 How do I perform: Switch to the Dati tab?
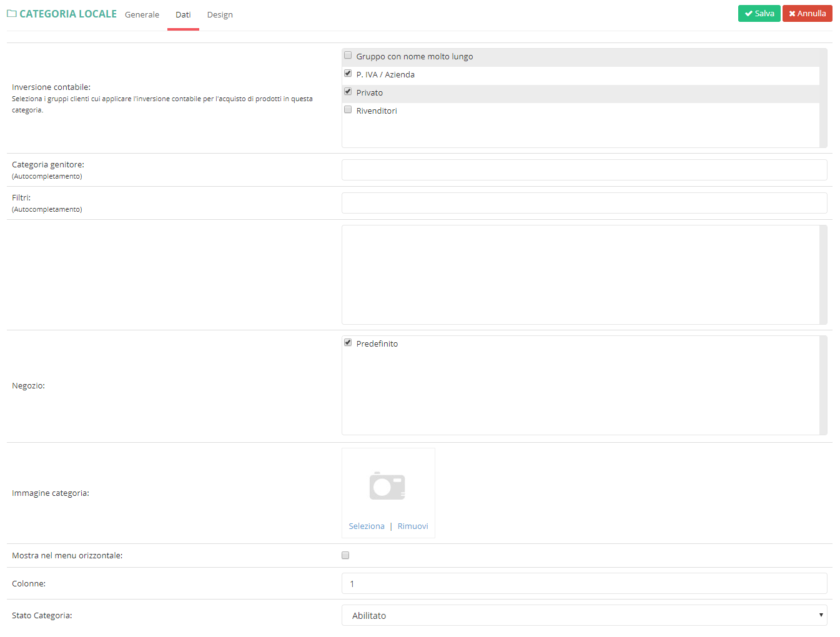(x=183, y=14)
